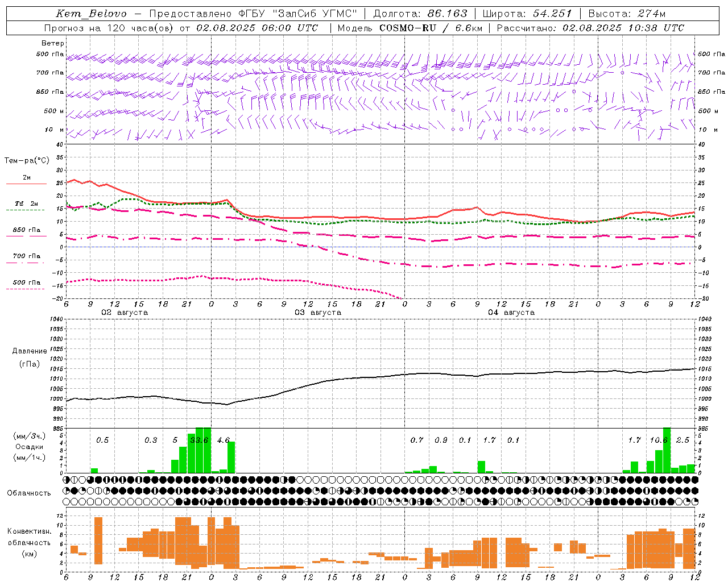Select the "Широта: 54.251" latitude value
728x582 pixels.
tap(527, 14)
